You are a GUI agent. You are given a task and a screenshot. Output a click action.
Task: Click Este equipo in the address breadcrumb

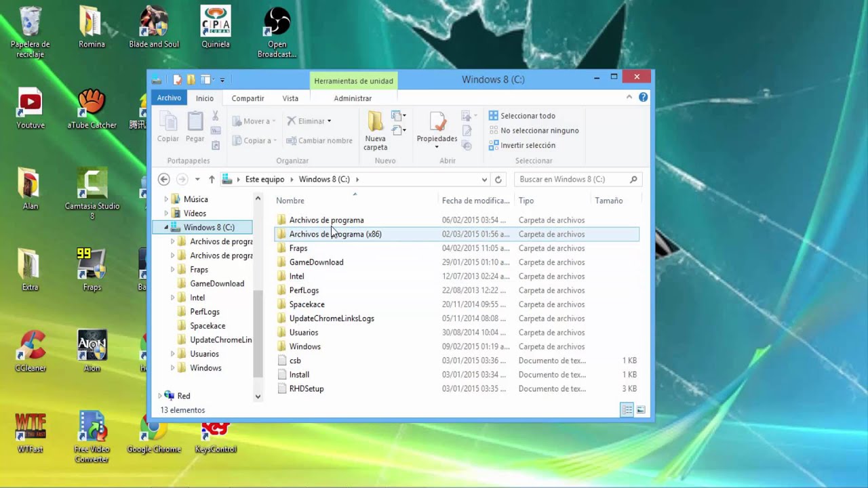pos(264,180)
